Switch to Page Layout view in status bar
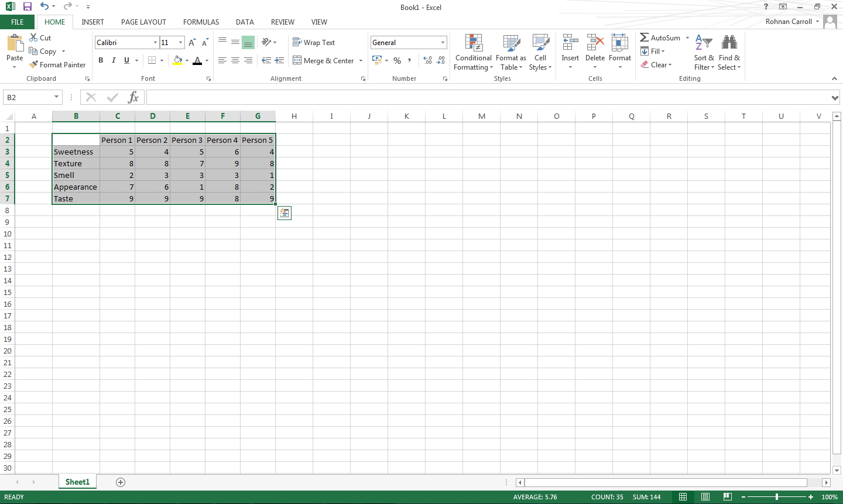843x504 pixels. (705, 497)
